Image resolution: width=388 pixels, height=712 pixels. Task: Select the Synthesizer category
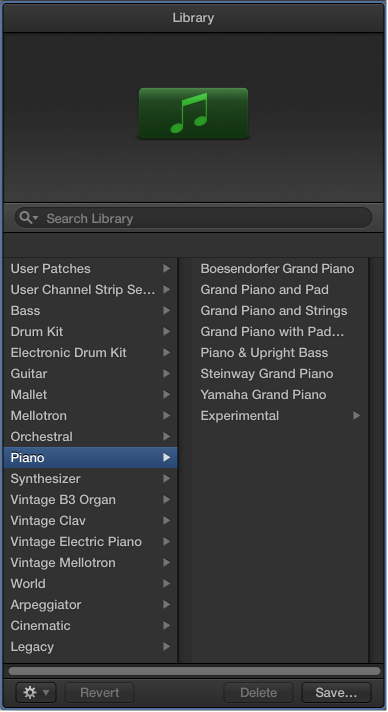coord(90,478)
